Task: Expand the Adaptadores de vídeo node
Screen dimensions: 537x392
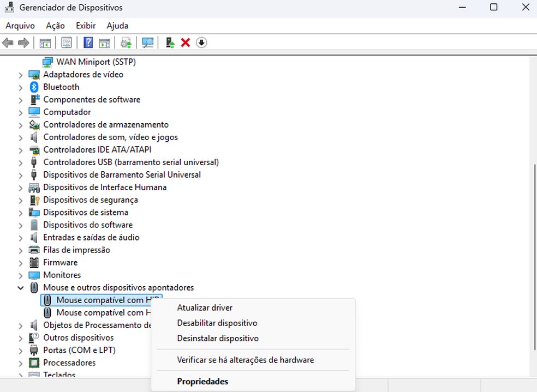Action: [21, 75]
